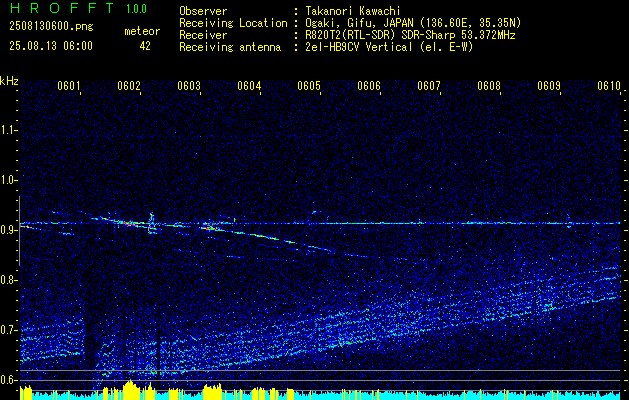This screenshot has width=629, height=400.
Task: Click observer name Takanori Kawachi
Action: coord(351,11)
